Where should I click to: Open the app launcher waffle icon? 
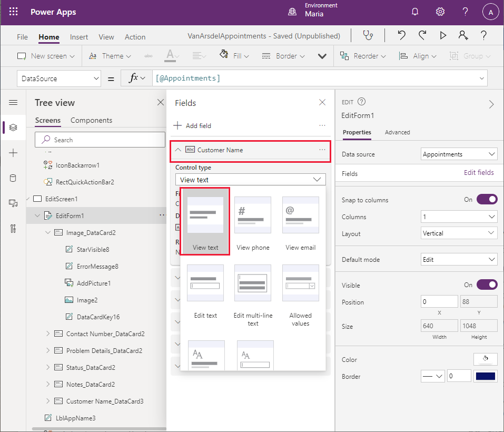pyautogui.click(x=14, y=12)
